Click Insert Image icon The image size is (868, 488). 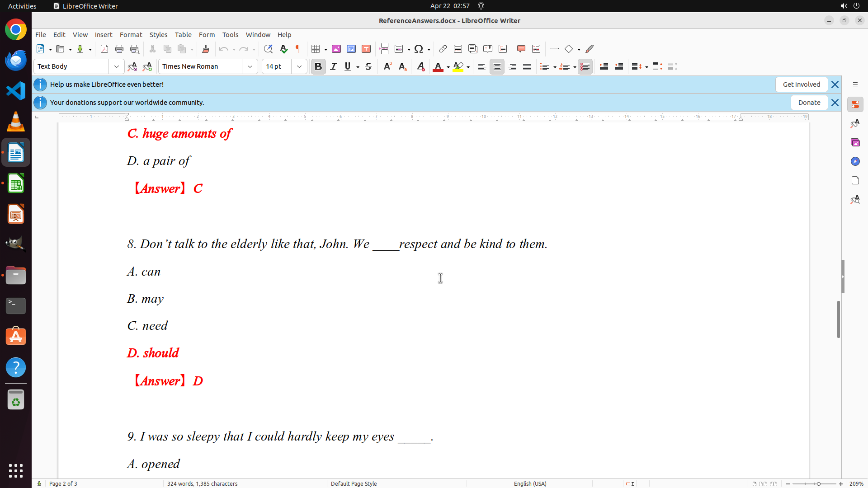coord(336,49)
